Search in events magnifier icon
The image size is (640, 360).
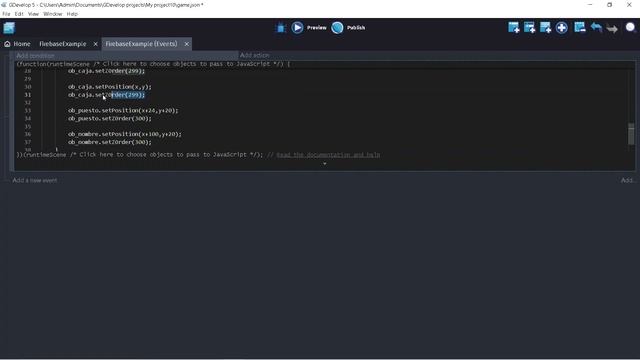click(x=630, y=27)
